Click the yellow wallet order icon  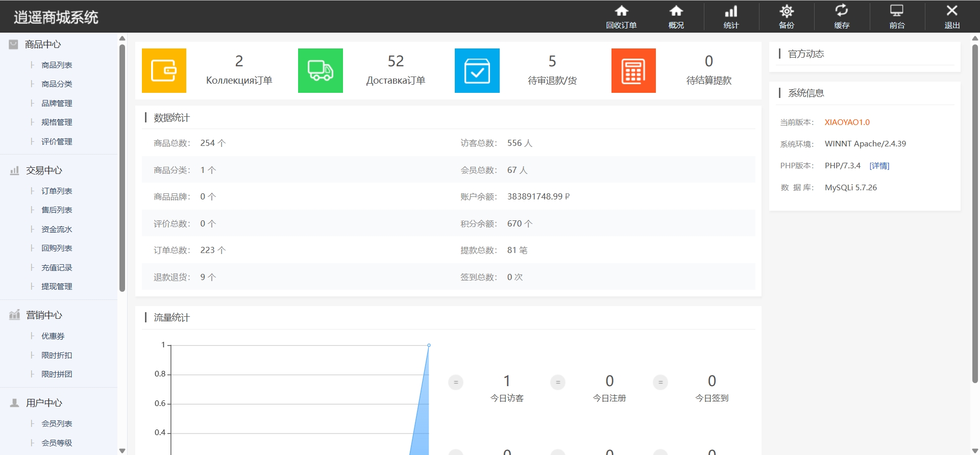tap(164, 71)
